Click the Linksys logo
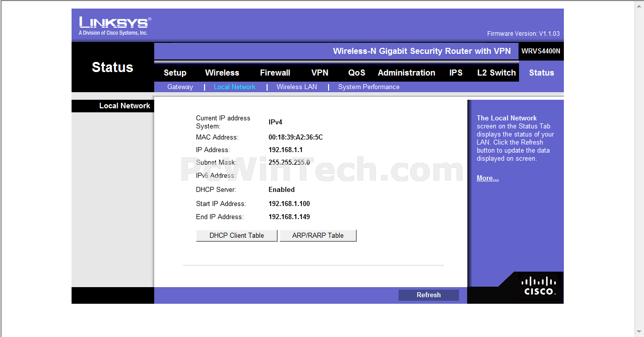Viewport: 644px width, 337px height. tap(115, 26)
